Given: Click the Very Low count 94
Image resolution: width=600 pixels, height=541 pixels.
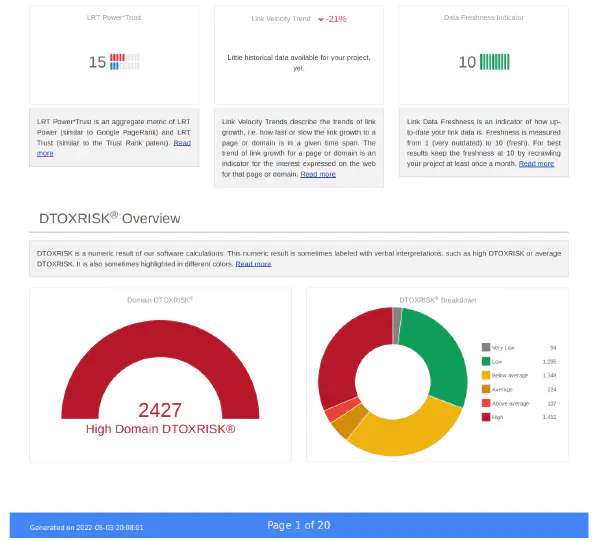Looking at the screenshot, I should (553, 347).
